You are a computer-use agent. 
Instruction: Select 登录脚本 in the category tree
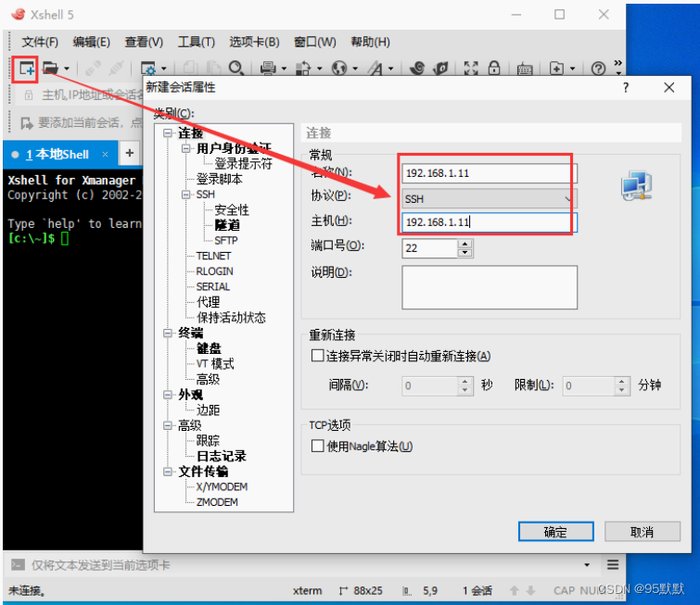[x=219, y=180]
